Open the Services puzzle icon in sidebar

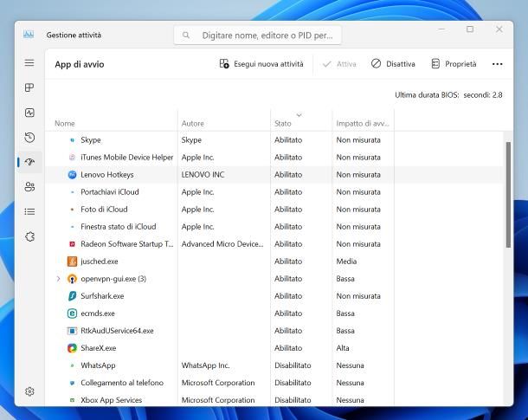point(29,236)
